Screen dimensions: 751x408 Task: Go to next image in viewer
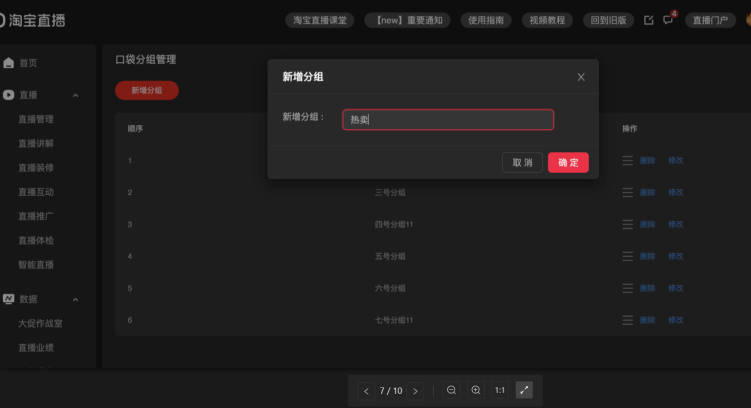pos(415,391)
